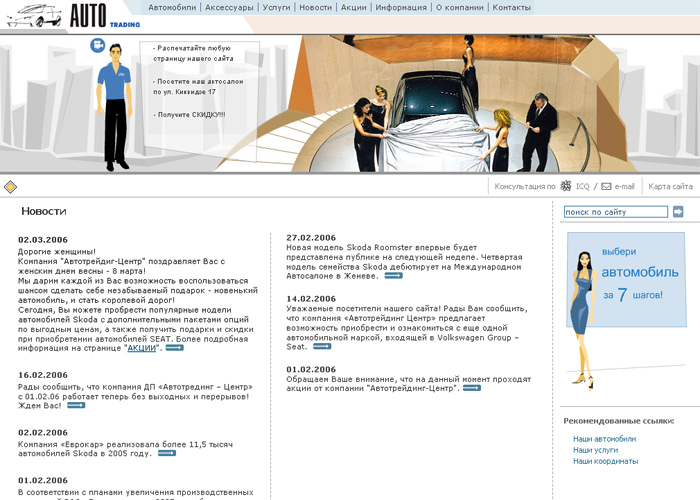Submit search with arrow button
Image resolution: width=700 pixels, height=500 pixels.
678,212
